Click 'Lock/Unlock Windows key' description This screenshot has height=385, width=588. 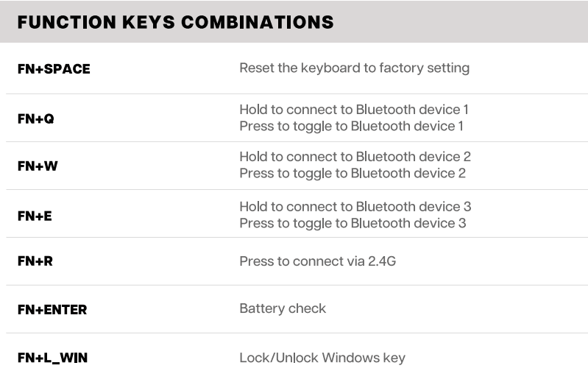[322, 358]
